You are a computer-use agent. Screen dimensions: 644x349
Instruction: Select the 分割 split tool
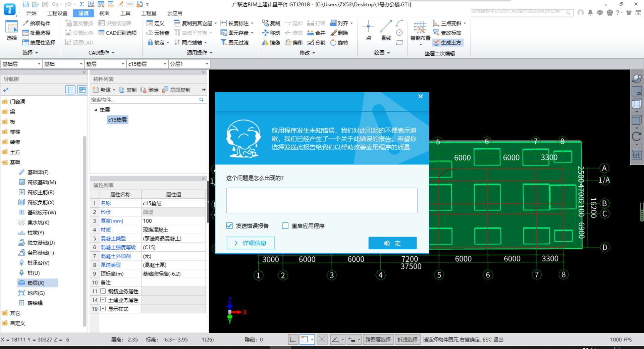[x=316, y=43]
